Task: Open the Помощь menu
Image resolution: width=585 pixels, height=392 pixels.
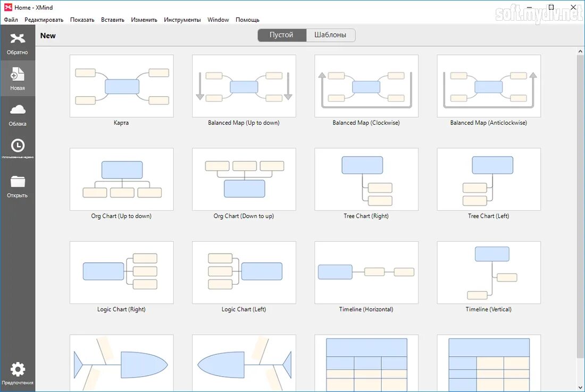Action: (247, 20)
